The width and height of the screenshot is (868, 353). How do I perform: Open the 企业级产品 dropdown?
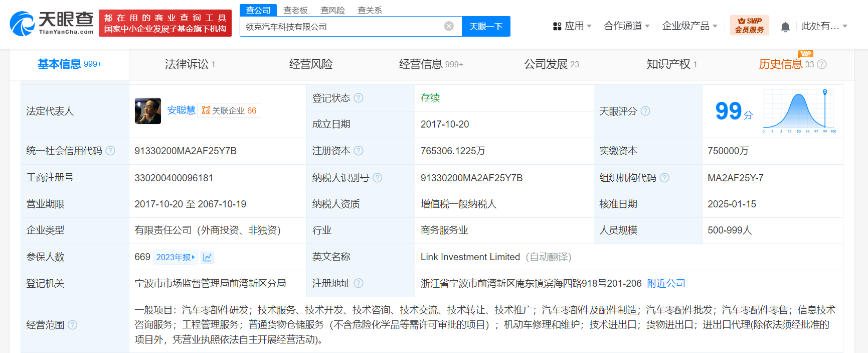pyautogui.click(x=689, y=26)
